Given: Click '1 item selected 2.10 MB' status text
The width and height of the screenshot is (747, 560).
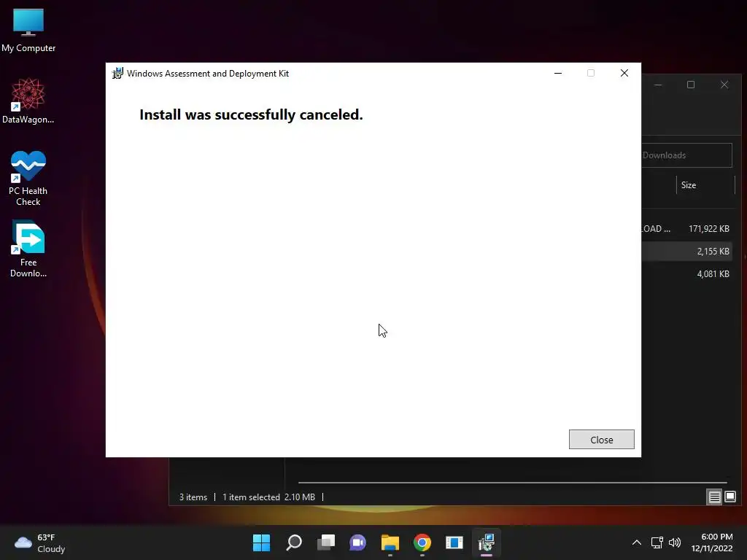Looking at the screenshot, I should (x=268, y=497).
